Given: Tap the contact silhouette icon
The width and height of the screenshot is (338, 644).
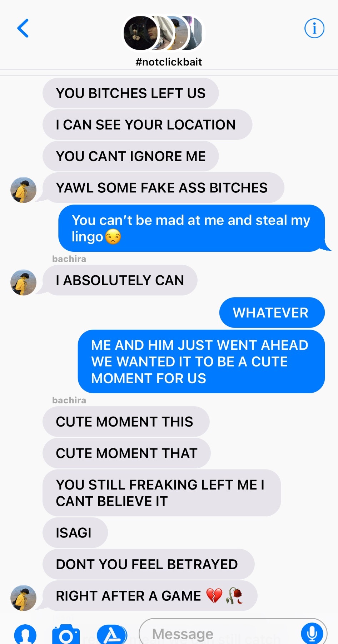Looking at the screenshot, I should click(25, 635).
